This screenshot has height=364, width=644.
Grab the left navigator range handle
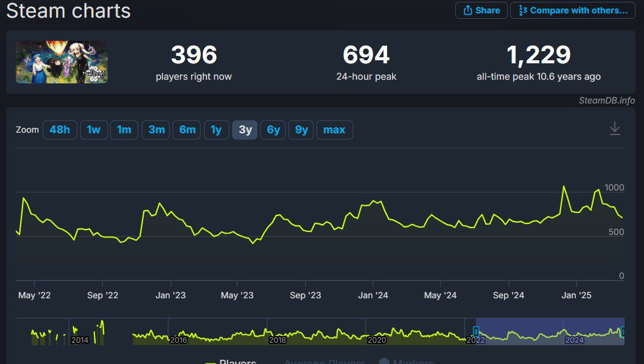pyautogui.click(x=476, y=332)
